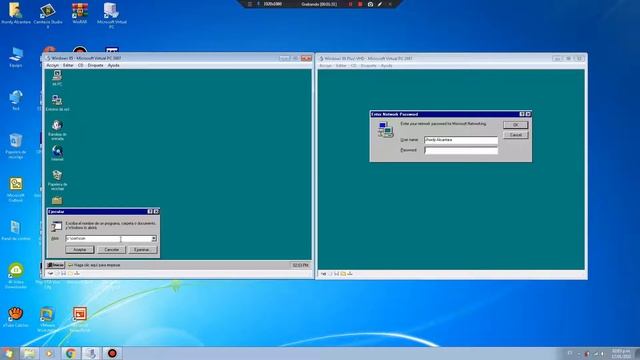Open Ayuda menu in Windows 98 Plus VM

click(x=387, y=66)
